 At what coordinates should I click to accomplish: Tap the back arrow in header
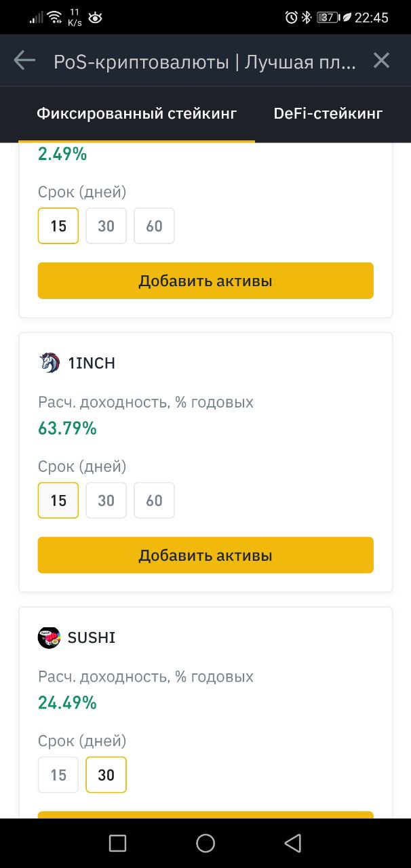pyautogui.click(x=24, y=61)
